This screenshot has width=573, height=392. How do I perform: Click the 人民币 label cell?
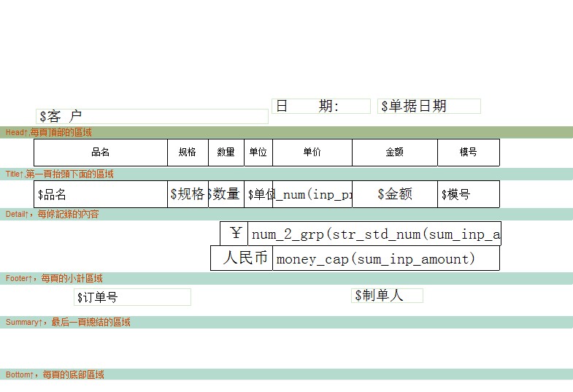coord(242,258)
